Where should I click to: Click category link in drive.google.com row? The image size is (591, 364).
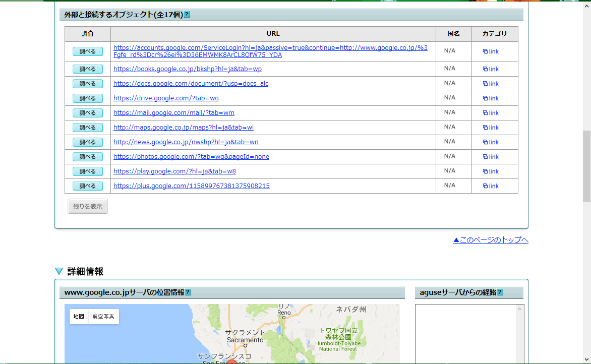491,99
